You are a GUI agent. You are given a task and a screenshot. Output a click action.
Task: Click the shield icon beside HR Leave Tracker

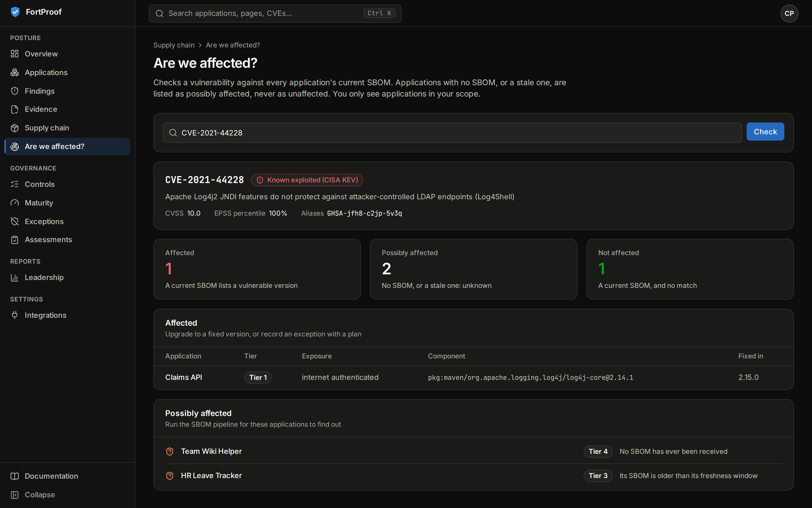pos(170,476)
